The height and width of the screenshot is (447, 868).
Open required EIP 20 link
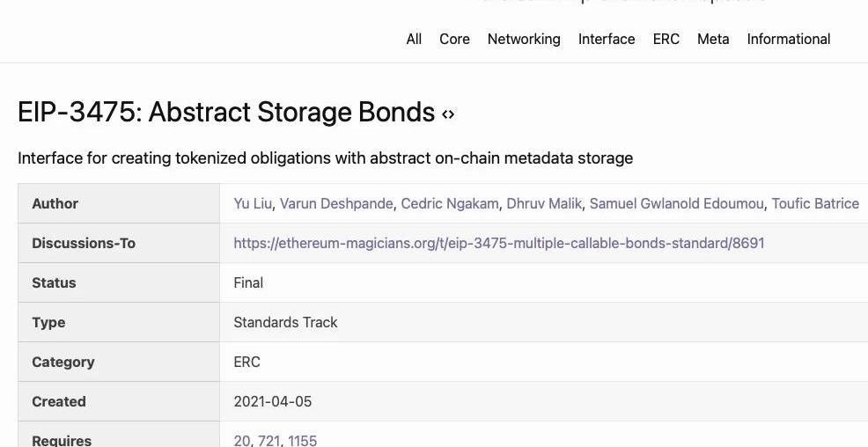point(242,440)
